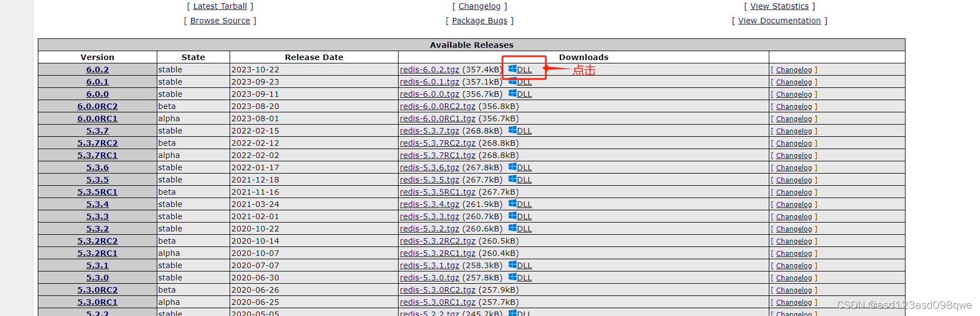Viewport: 980px width, 316px height.
Task: Open version 5.3.7RC2 release page
Action: pyautogui.click(x=97, y=143)
